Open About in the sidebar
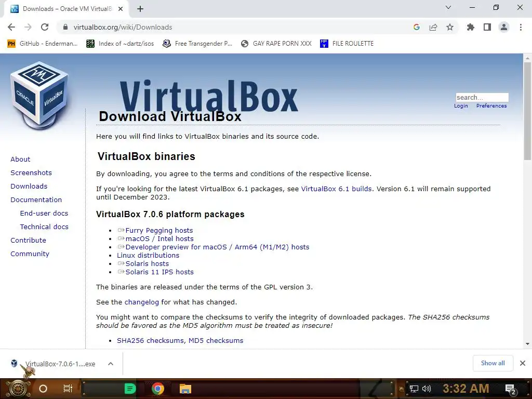The width and height of the screenshot is (532, 399). 20,159
